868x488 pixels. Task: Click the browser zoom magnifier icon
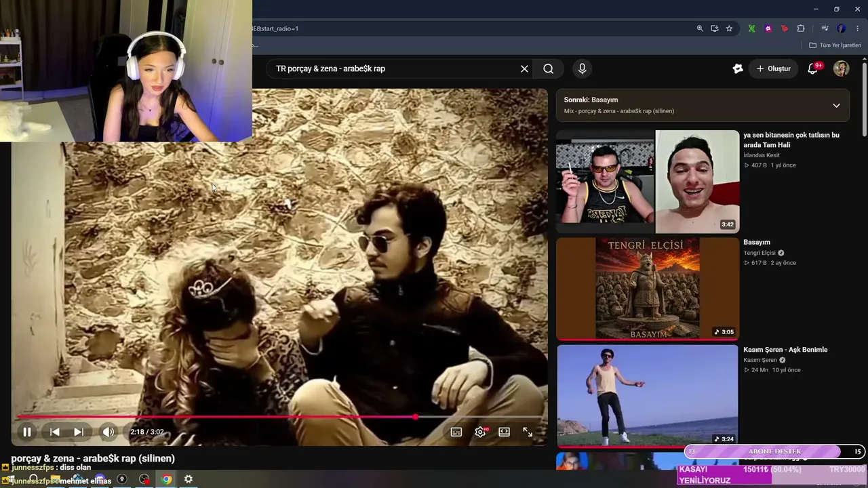coord(700,28)
